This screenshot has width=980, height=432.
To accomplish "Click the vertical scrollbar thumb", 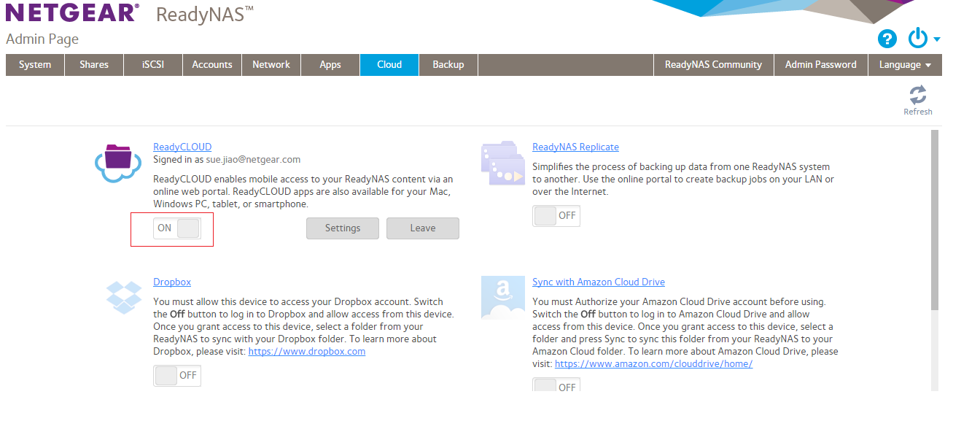I will (x=935, y=220).
